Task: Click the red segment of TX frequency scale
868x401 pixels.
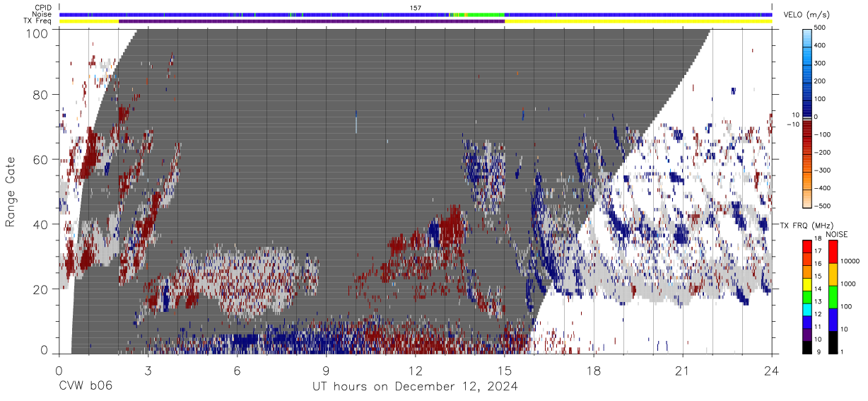Action: pyautogui.click(x=807, y=246)
